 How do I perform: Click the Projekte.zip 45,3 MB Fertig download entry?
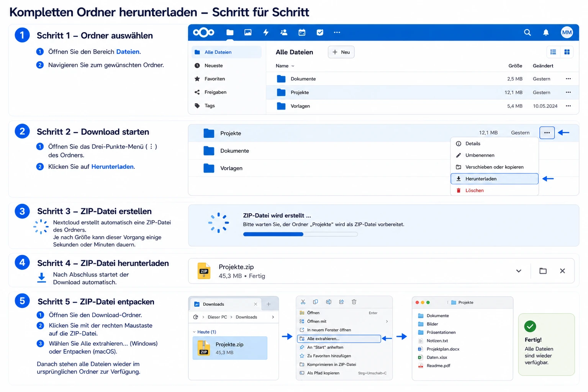click(381, 271)
